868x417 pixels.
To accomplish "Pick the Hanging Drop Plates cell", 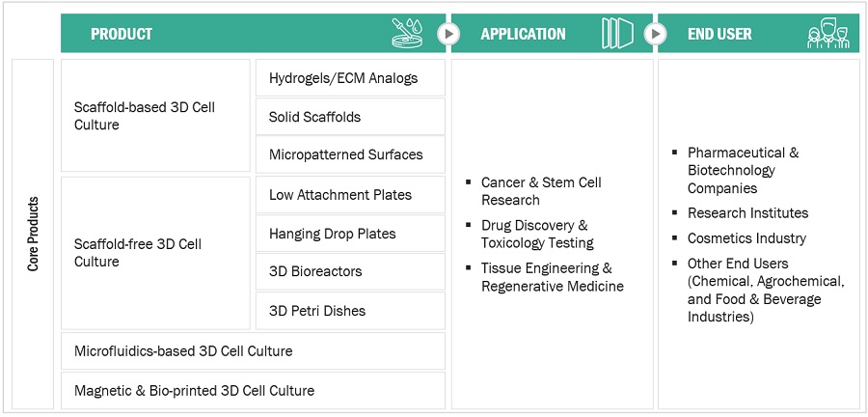I will (350, 234).
